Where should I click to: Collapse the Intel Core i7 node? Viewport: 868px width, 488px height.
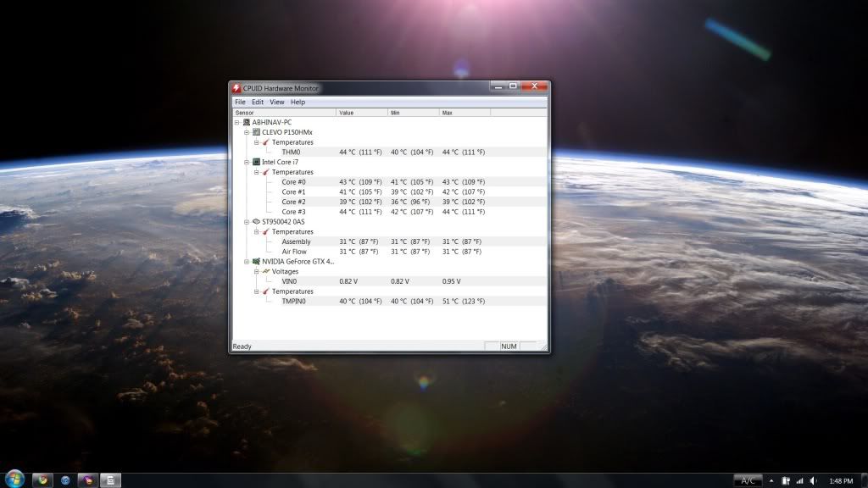click(247, 162)
